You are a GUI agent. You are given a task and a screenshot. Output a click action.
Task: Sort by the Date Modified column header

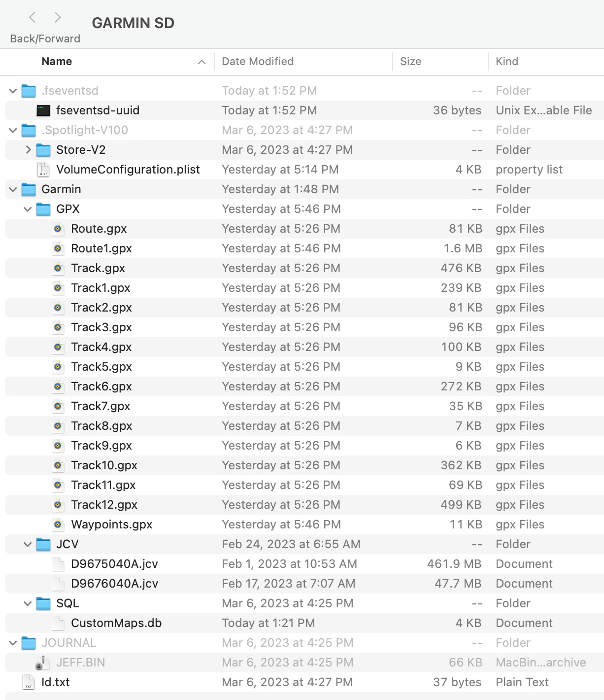258,61
